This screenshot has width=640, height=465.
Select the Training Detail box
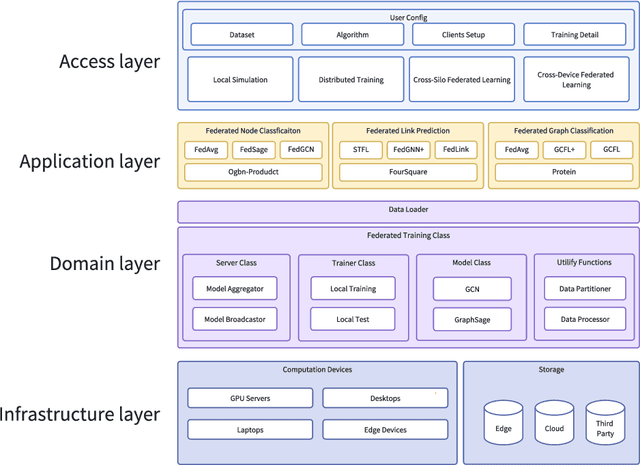pyautogui.click(x=577, y=34)
